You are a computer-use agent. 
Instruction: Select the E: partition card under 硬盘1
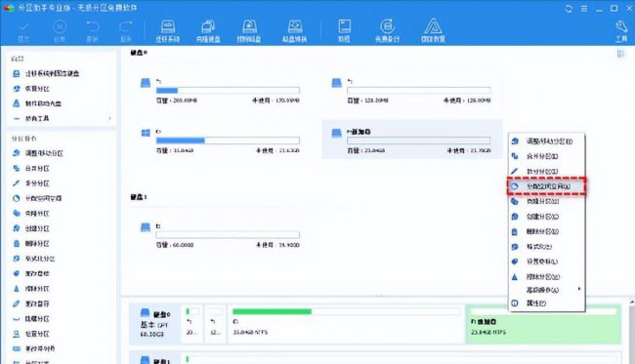click(x=221, y=234)
